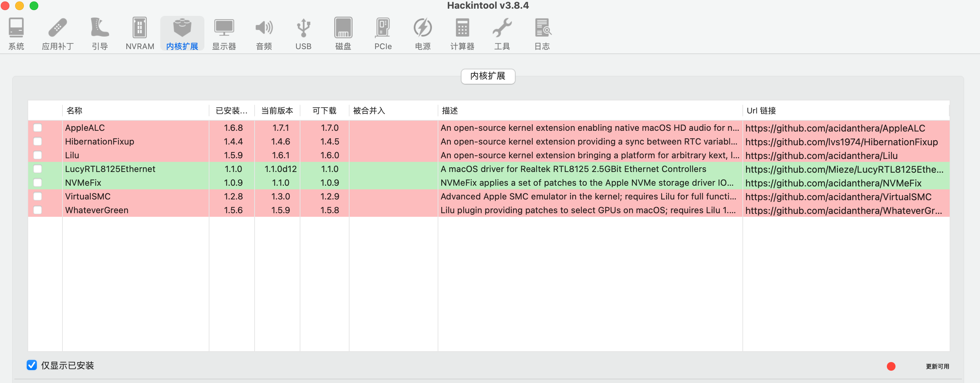980x383 pixels.
Task: Tick the WhateverGreen checkbox
Action: tap(37, 210)
